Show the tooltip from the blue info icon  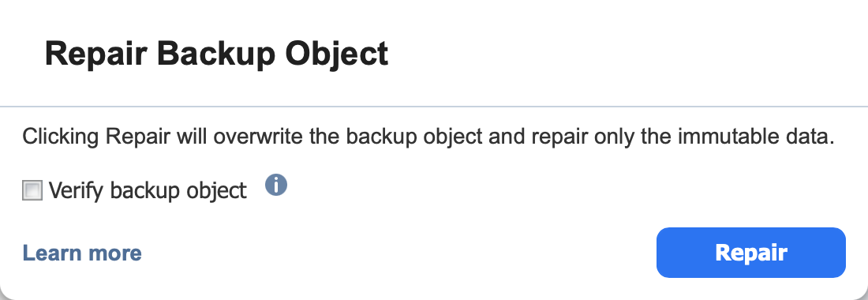(x=275, y=185)
